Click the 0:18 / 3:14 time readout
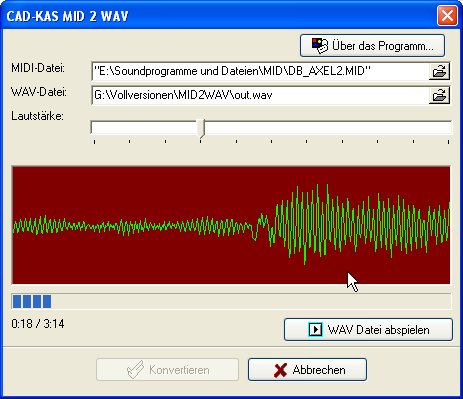Screen dimensions: 463x399 pyautogui.click(x=38, y=324)
